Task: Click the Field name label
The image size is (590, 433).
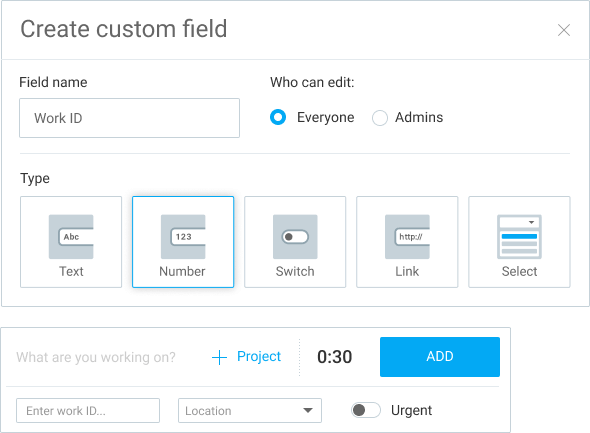Action: [x=53, y=82]
